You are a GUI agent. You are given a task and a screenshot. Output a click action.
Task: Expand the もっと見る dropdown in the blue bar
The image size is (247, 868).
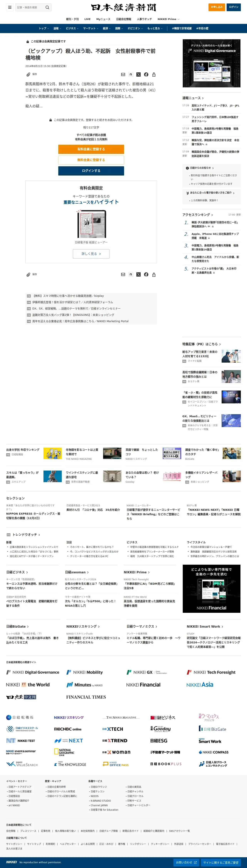tap(155, 28)
